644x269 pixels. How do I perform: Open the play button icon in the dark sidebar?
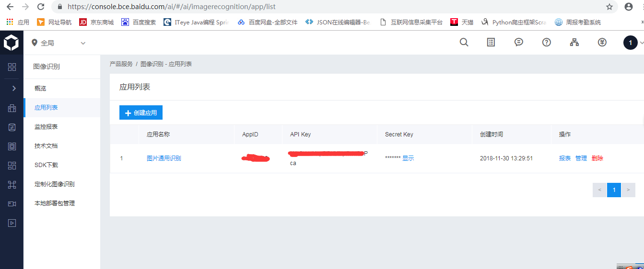coord(12,223)
